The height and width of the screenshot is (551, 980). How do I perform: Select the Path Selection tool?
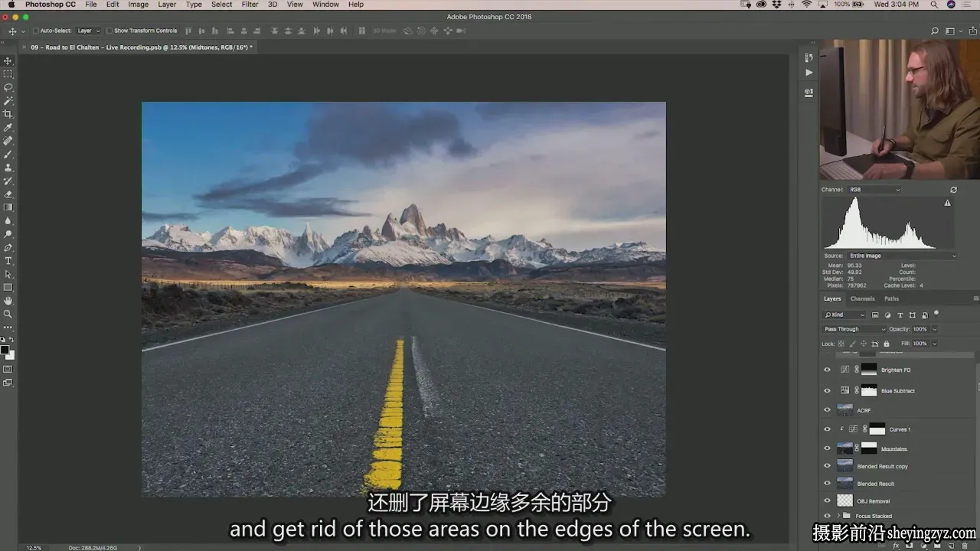point(8,274)
